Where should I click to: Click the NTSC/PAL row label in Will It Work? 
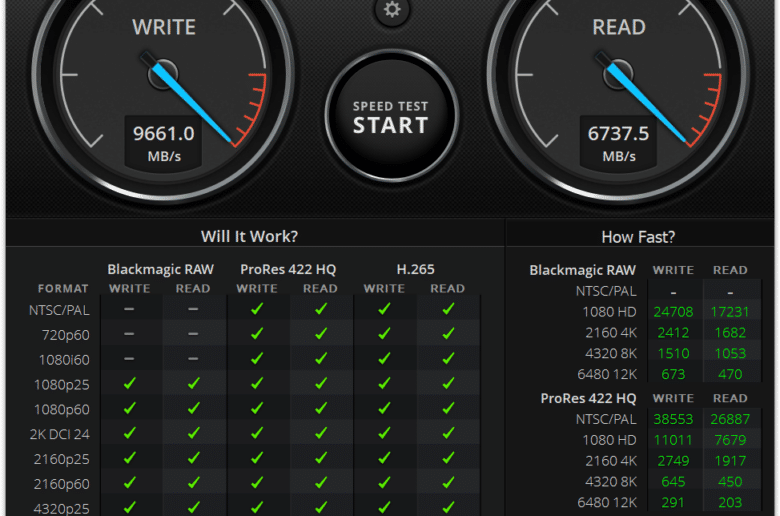coord(59,310)
